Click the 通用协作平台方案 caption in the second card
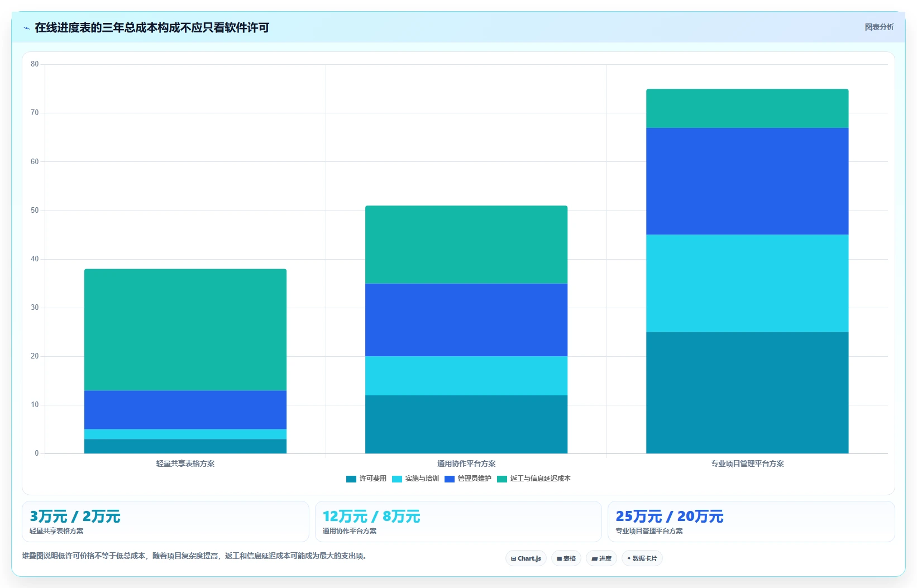 [x=350, y=531]
